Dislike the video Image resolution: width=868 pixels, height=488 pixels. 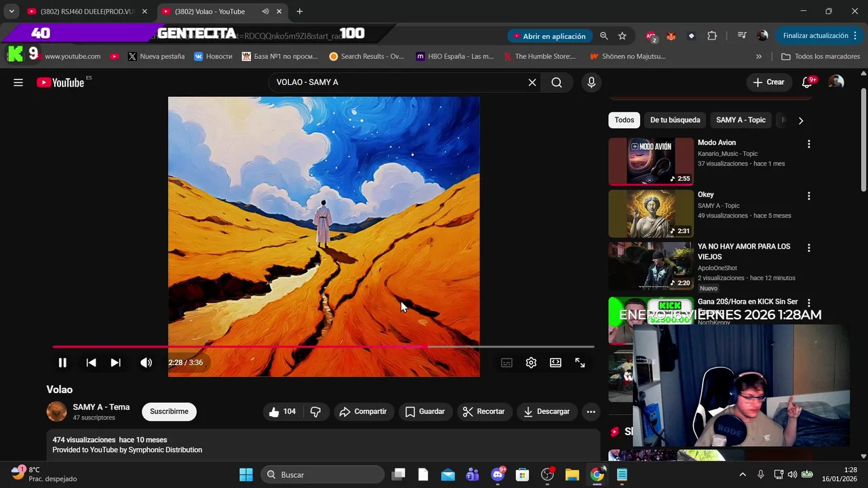[x=315, y=411]
